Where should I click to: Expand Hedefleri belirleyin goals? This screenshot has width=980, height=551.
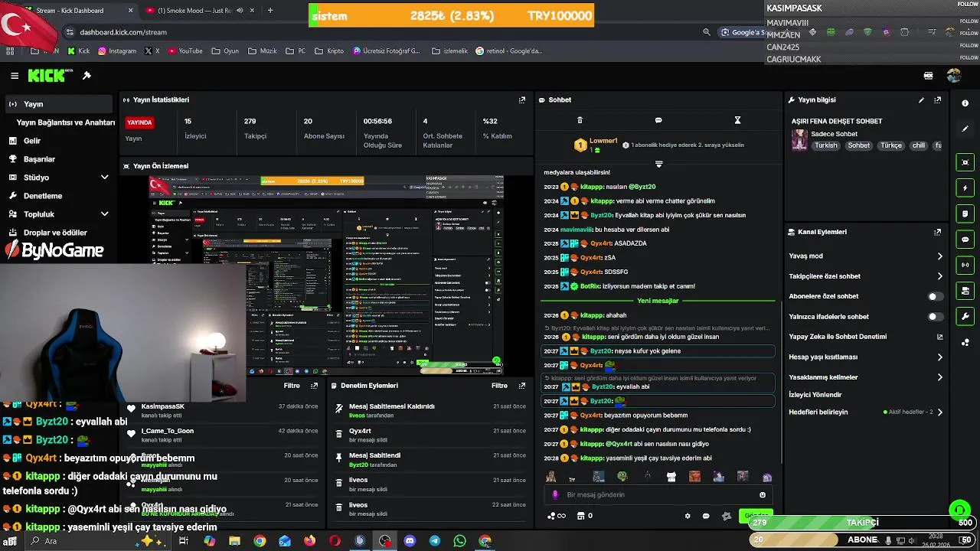click(940, 412)
